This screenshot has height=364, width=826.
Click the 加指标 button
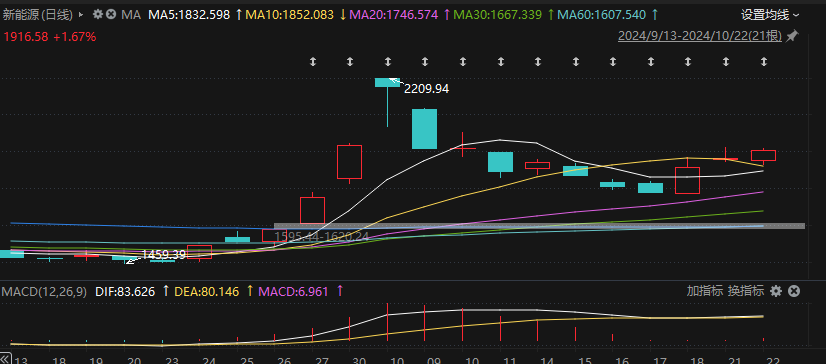[x=704, y=291]
